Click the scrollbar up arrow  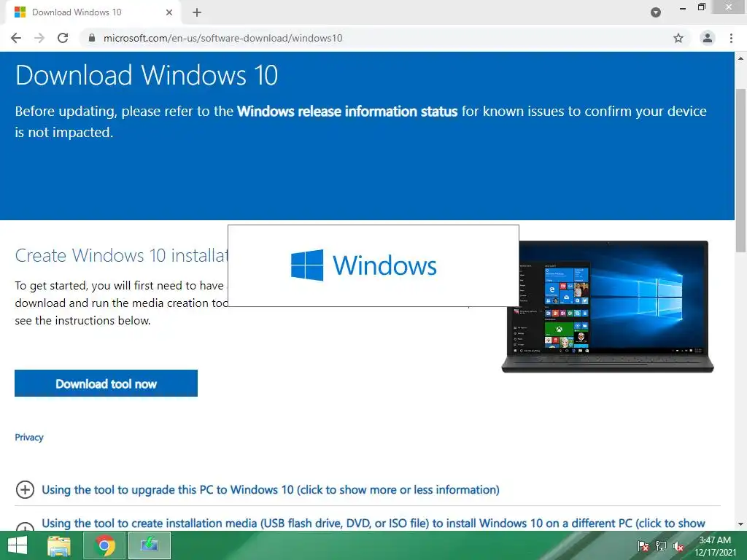[741, 58]
